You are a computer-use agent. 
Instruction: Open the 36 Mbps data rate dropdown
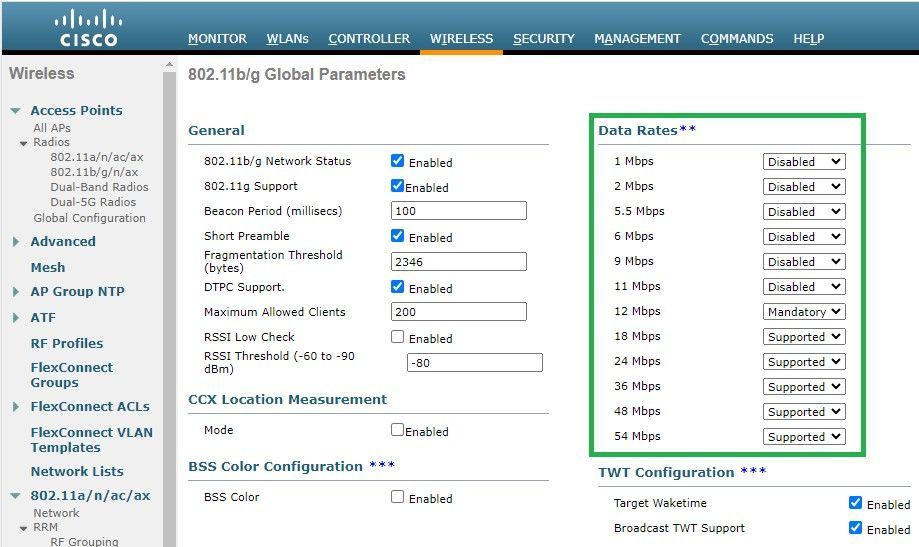click(x=804, y=387)
